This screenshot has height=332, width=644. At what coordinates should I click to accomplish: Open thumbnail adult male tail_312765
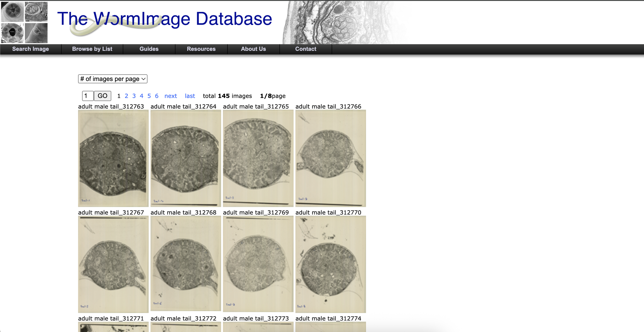258,158
